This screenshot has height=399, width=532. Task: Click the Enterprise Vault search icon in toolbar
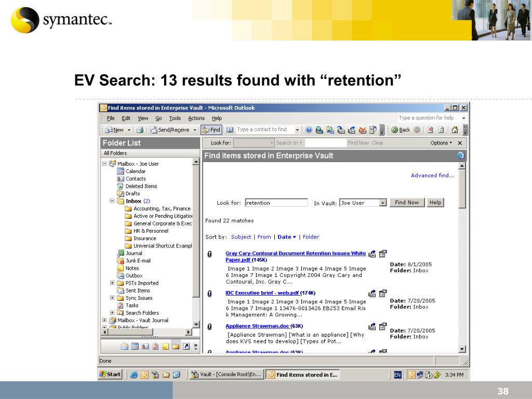click(x=320, y=130)
